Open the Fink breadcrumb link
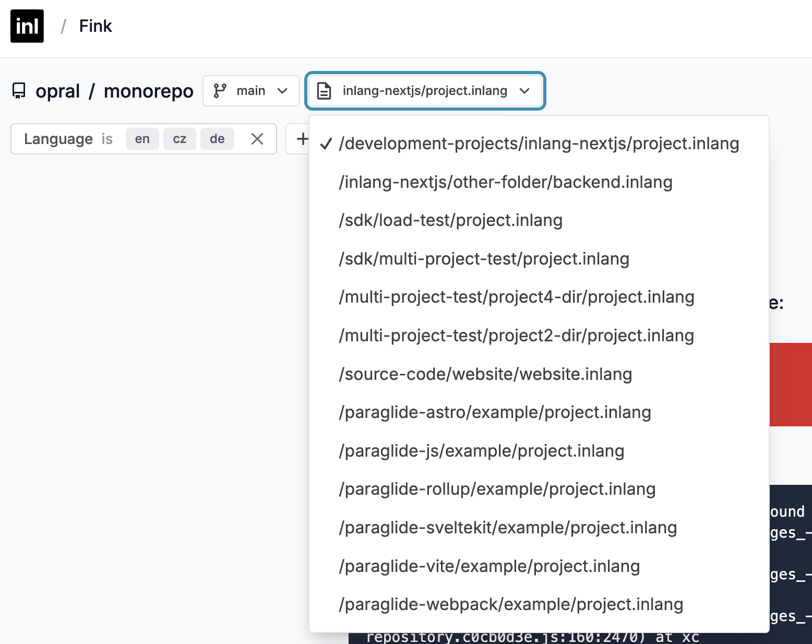Viewport: 812px width, 644px height. coord(95,26)
